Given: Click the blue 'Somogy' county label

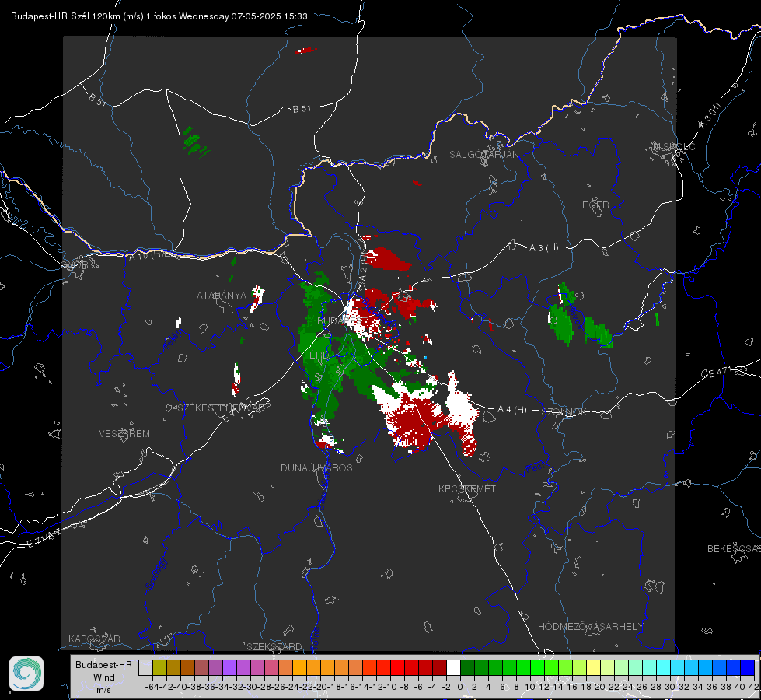Looking at the screenshot, I should 155,574.
